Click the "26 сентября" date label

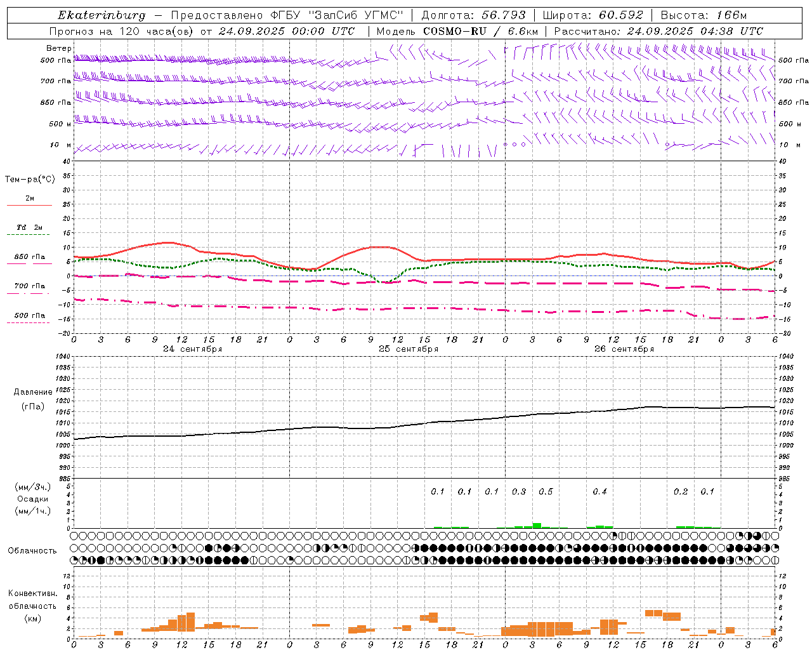click(x=624, y=349)
